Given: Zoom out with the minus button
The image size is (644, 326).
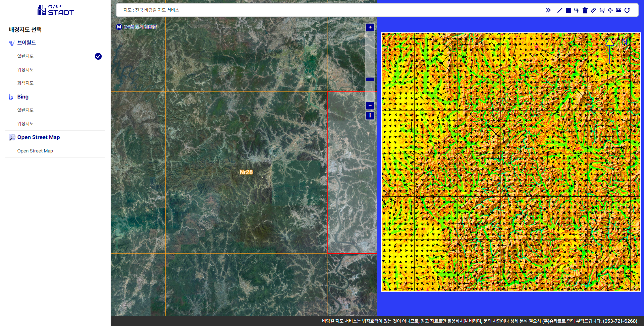Looking at the screenshot, I should coord(370,106).
